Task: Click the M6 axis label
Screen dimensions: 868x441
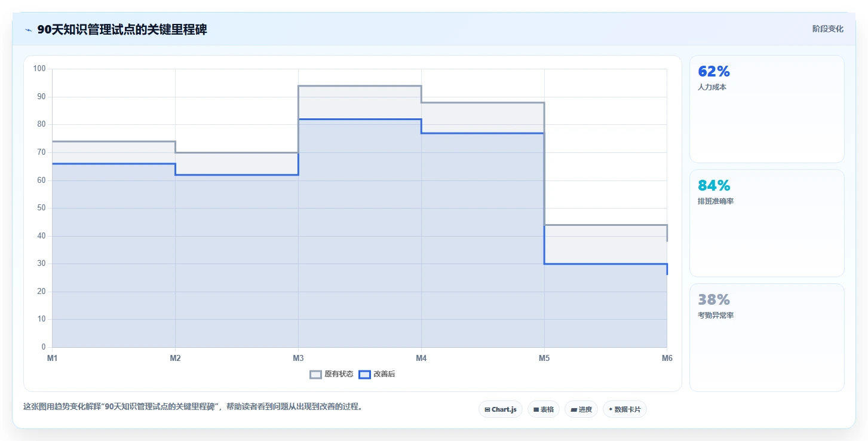Action: click(667, 359)
